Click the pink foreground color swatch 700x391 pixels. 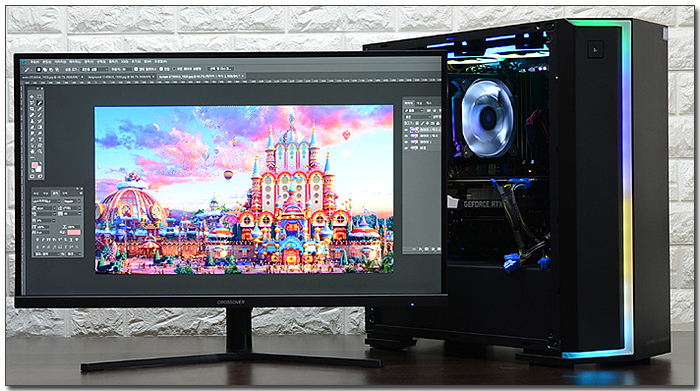click(34, 165)
